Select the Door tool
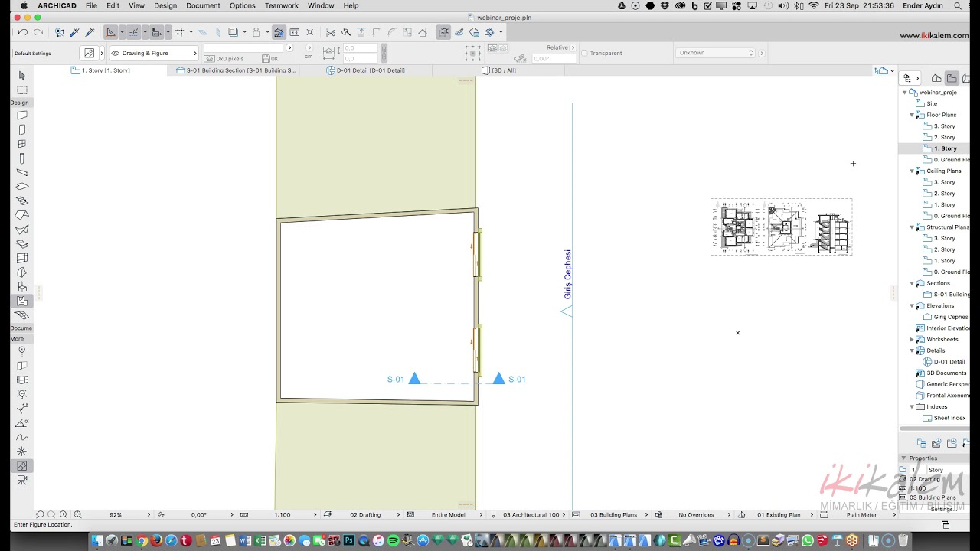 pos(21,129)
